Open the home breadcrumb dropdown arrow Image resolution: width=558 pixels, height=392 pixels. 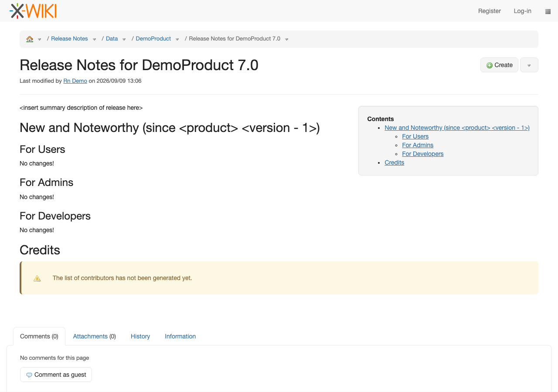(39, 39)
